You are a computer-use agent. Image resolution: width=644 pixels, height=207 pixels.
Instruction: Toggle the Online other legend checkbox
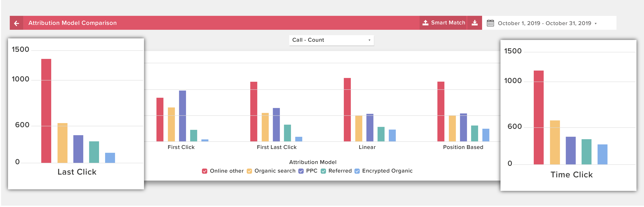[204, 171]
